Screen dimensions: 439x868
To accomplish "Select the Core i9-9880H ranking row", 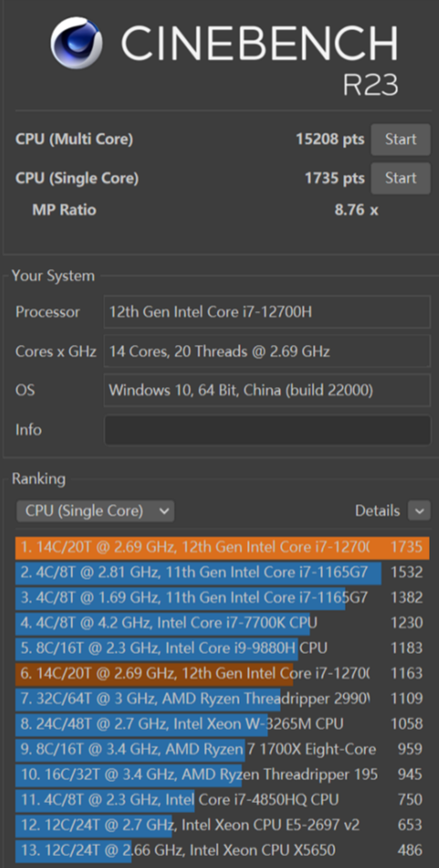I will point(222,648).
